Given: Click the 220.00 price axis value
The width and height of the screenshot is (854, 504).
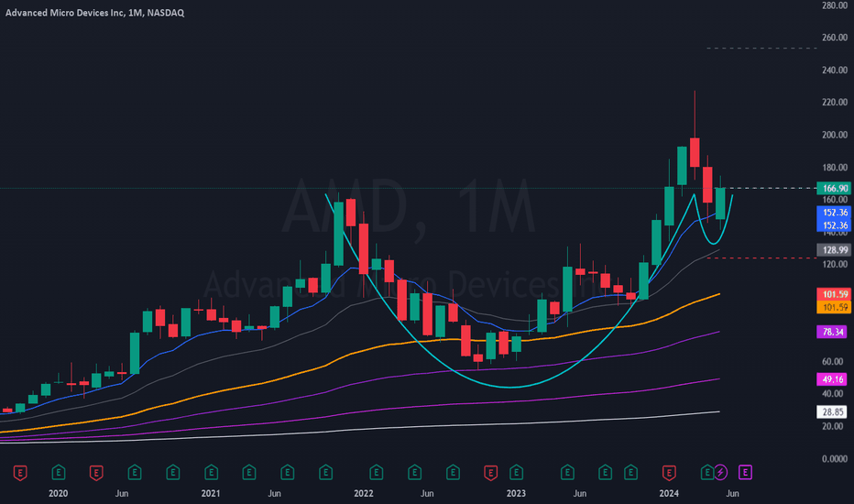Looking at the screenshot, I should coord(835,102).
